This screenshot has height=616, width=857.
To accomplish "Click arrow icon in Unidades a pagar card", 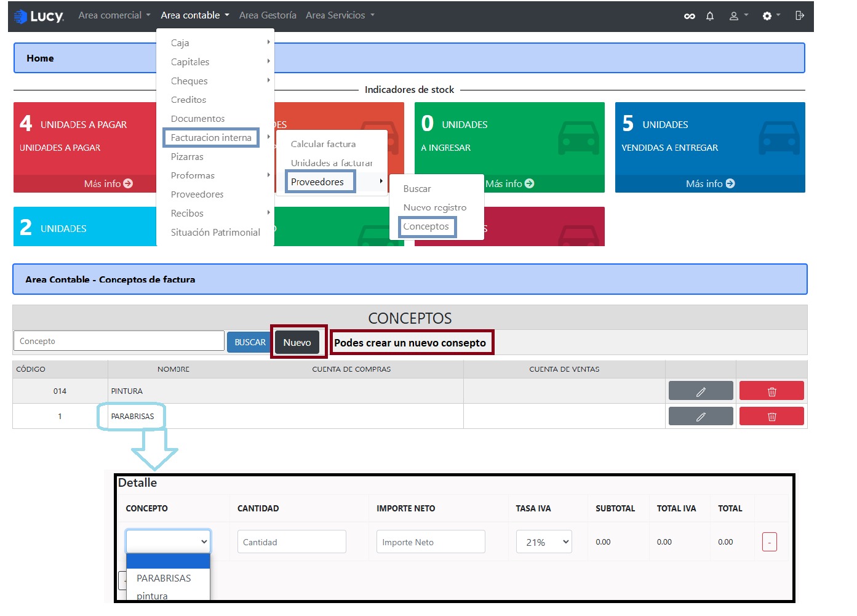I will click(128, 183).
